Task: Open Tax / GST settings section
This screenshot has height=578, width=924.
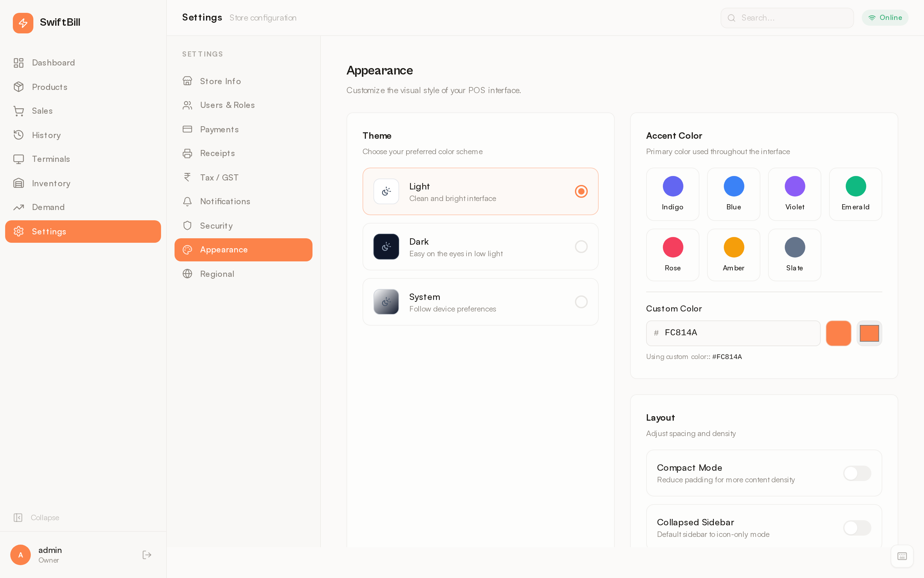Action: pos(243,177)
